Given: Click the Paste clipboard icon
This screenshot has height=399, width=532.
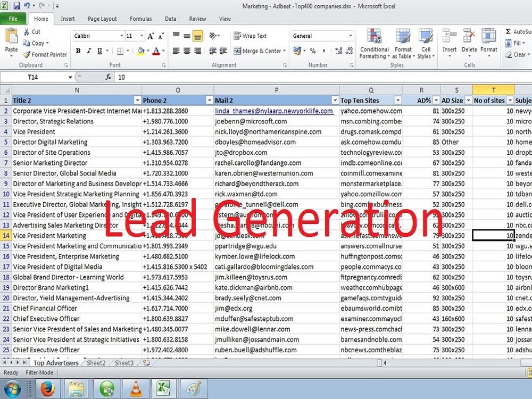Looking at the screenshot, I should pos(11,36).
